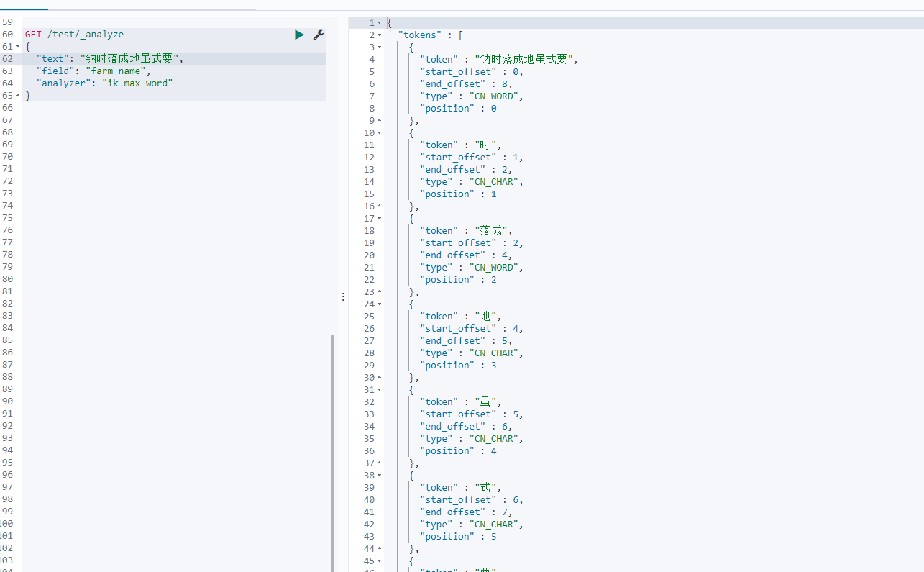The width and height of the screenshot is (924, 572).
Task: Fold the token object at response line 45
Action: pos(380,561)
